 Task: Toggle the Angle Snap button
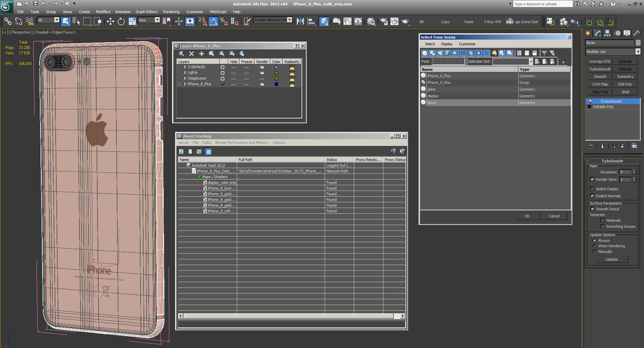[x=213, y=21]
